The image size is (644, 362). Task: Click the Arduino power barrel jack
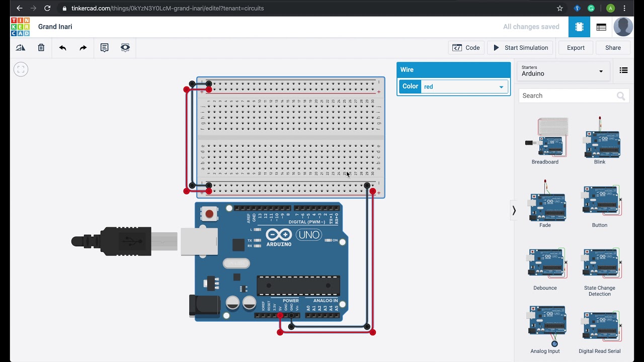[x=204, y=306]
